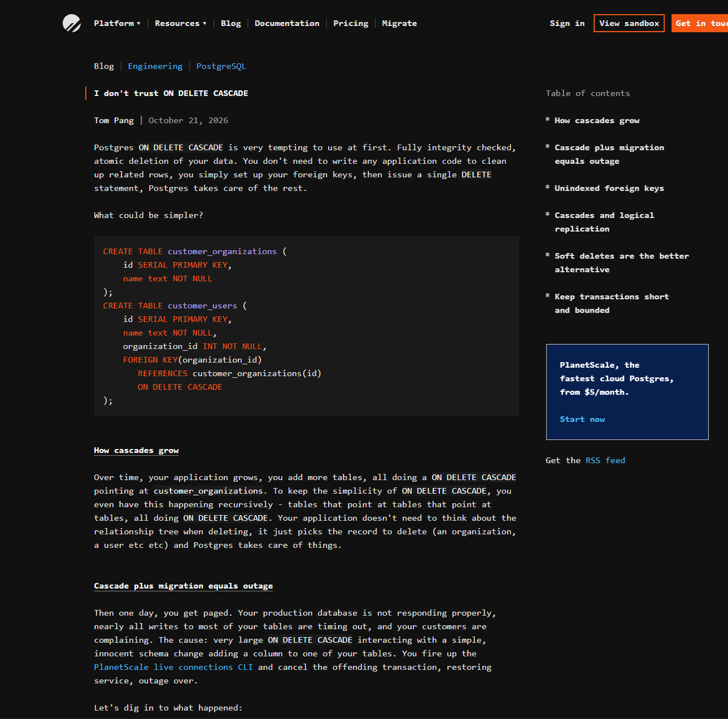This screenshot has height=719, width=728.
Task: Jump to 'Cascades and logical replication' in contents
Action: (604, 222)
